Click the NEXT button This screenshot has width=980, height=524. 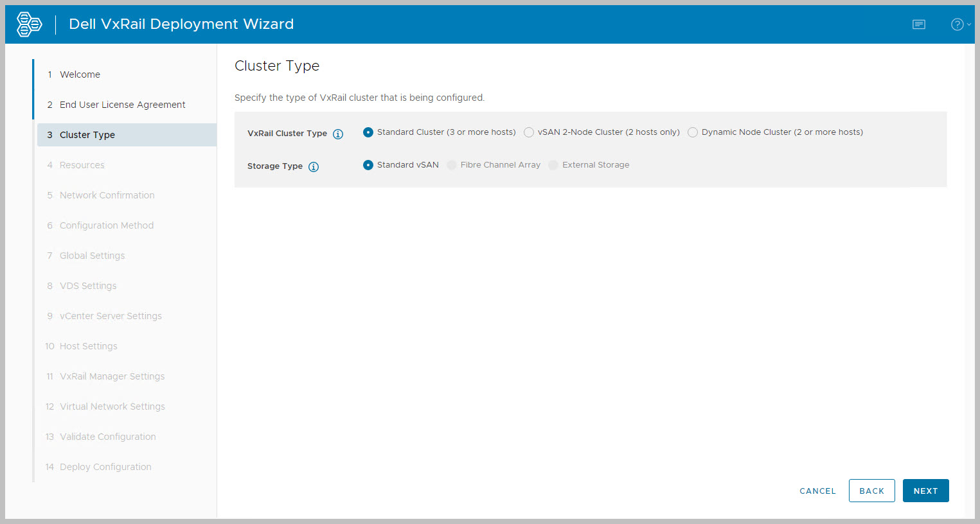pyautogui.click(x=926, y=491)
